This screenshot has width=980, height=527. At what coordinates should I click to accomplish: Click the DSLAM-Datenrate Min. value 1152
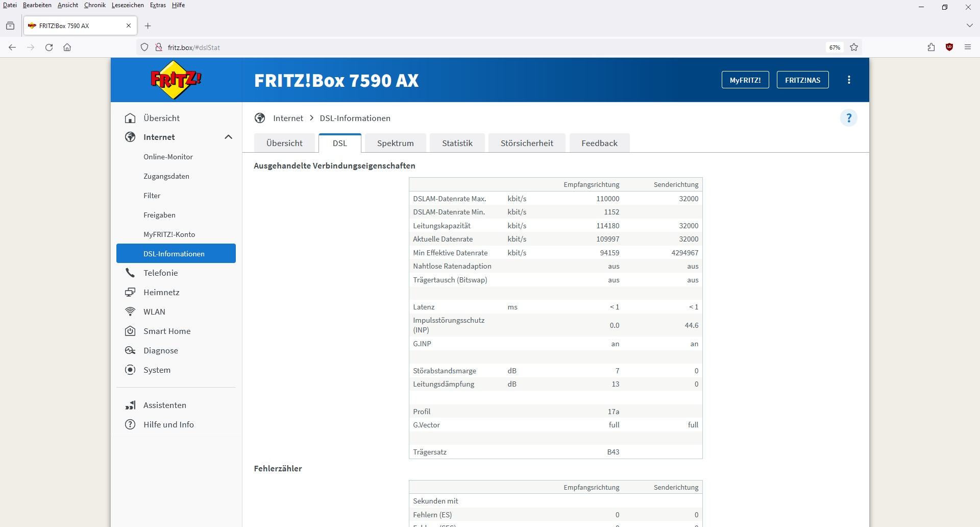pyautogui.click(x=611, y=212)
